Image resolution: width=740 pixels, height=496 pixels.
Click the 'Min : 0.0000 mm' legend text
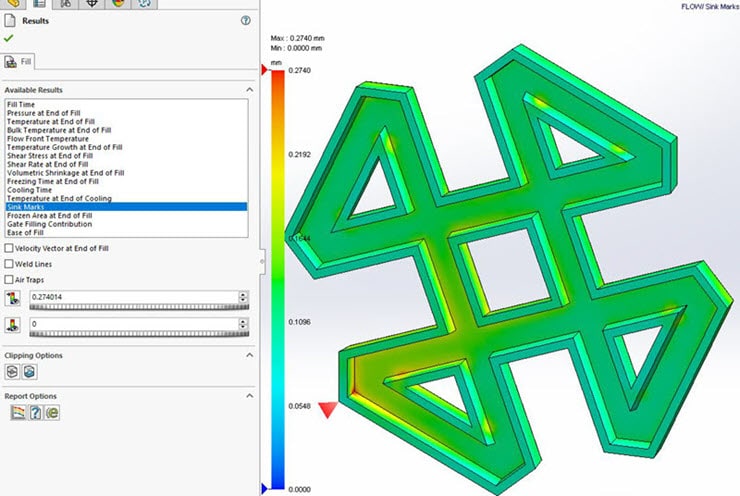pos(296,48)
